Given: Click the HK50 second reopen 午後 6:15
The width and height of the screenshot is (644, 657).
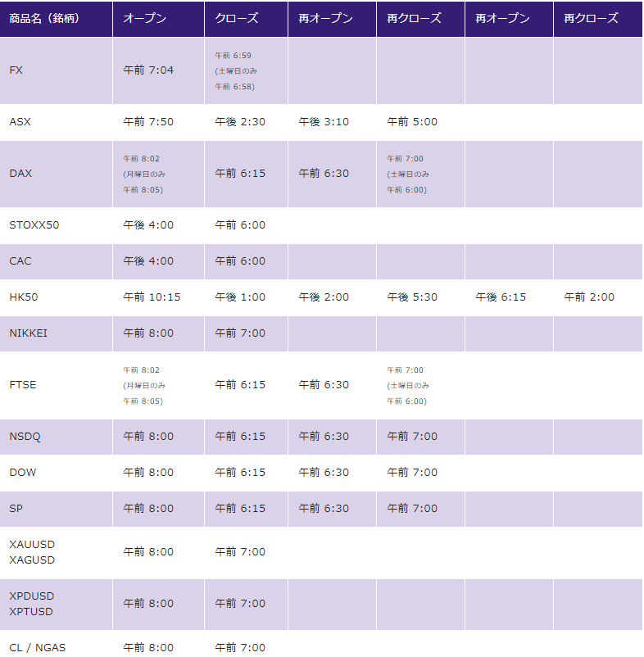Looking at the screenshot, I should [x=501, y=297].
